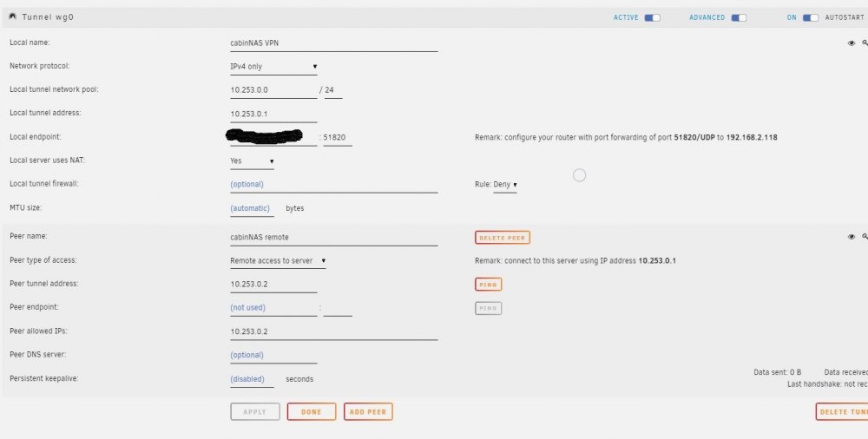Screen dimensions: 868x439
Task: Toggle the ON autostart switch
Action: tap(811, 17)
